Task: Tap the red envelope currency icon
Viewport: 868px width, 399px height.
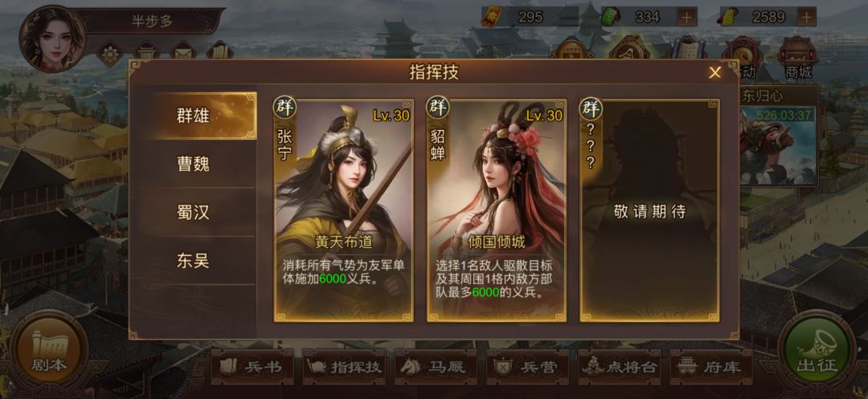Action: click(492, 17)
